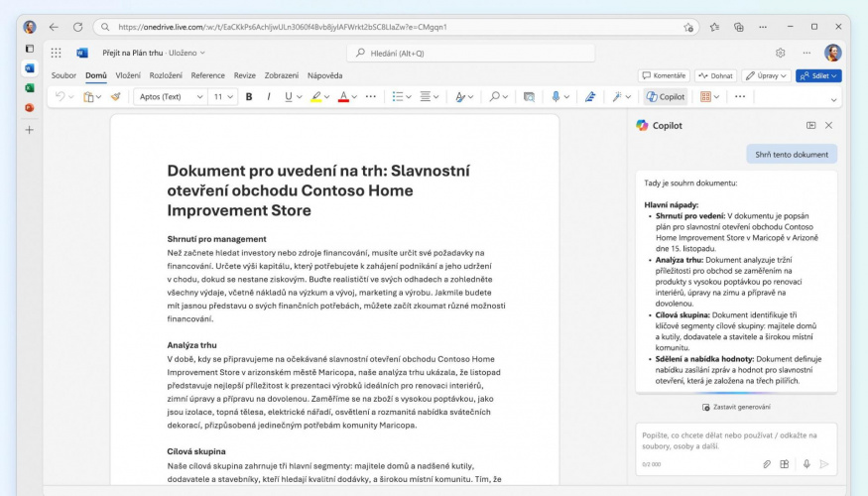Select the Domů tab
The image size is (868, 496).
(96, 75)
